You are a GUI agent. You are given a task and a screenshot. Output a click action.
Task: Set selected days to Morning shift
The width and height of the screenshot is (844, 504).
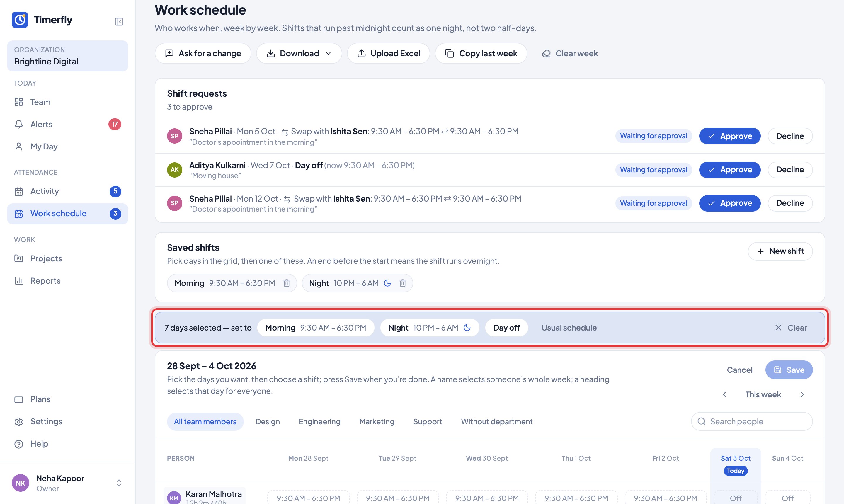coord(316,328)
